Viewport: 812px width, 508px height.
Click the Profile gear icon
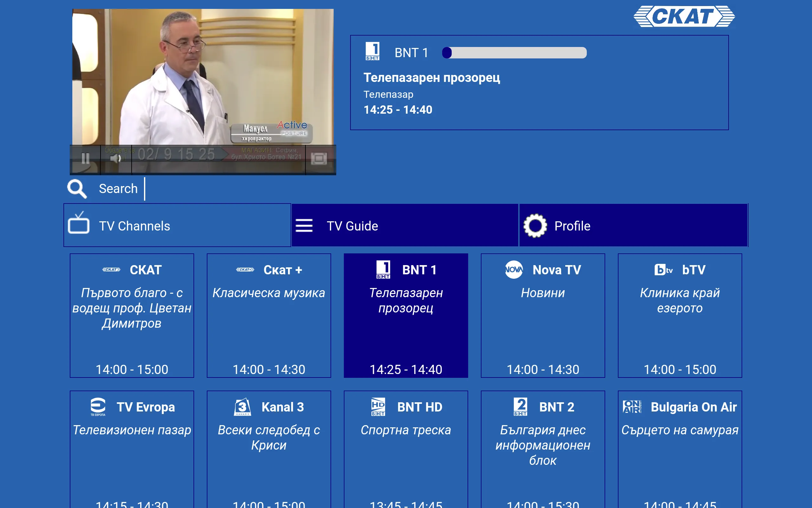(535, 226)
